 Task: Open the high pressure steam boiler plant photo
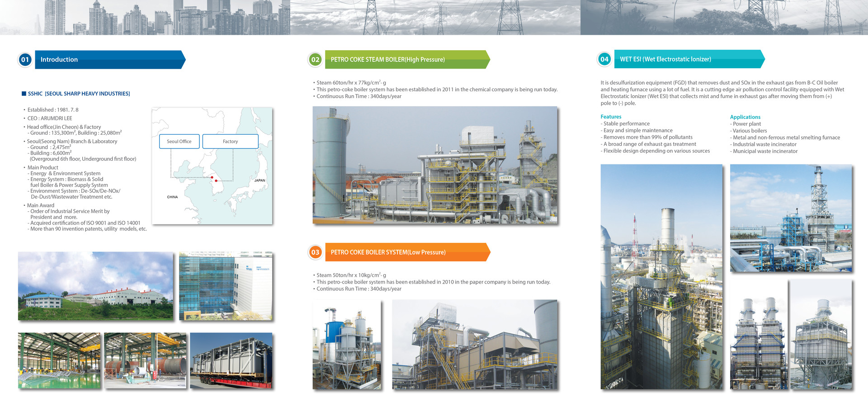coord(435,165)
